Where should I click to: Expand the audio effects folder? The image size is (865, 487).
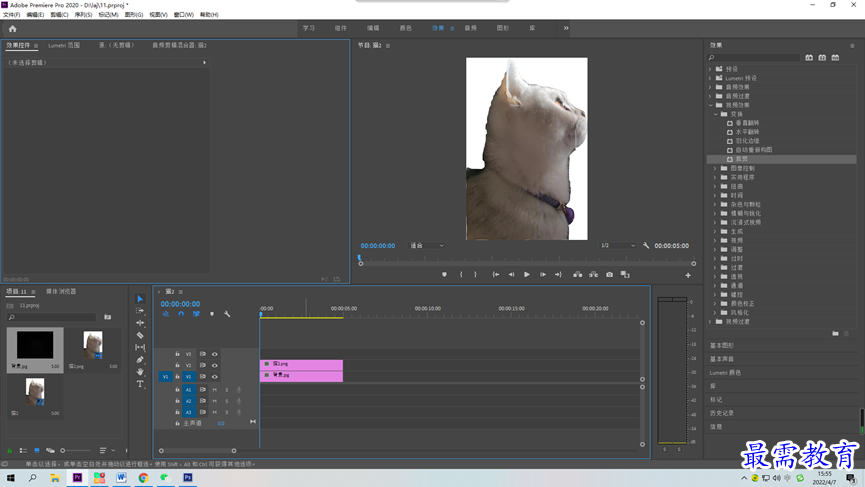pyautogui.click(x=710, y=87)
